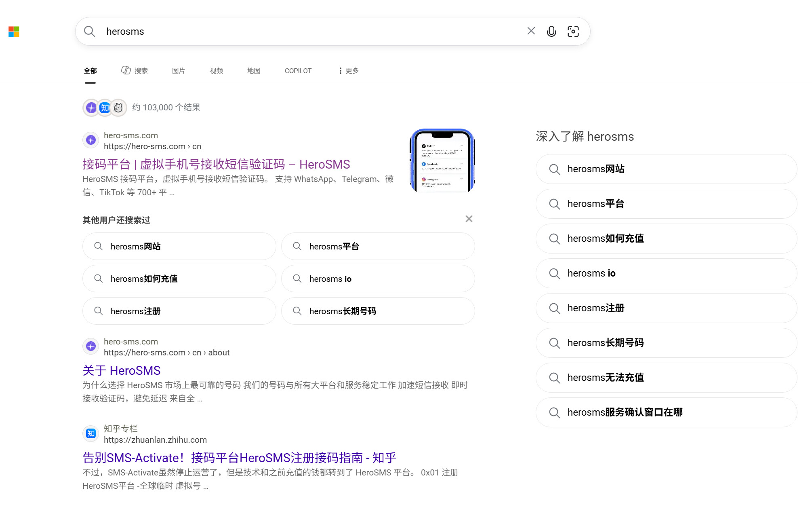Open visual search camera icon
This screenshot has width=812, height=507.
573,32
